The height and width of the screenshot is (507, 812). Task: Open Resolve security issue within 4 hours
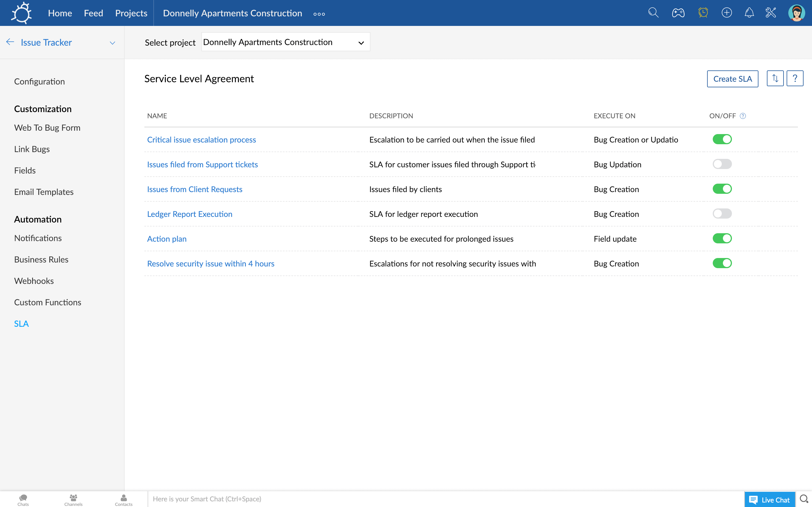(210, 264)
